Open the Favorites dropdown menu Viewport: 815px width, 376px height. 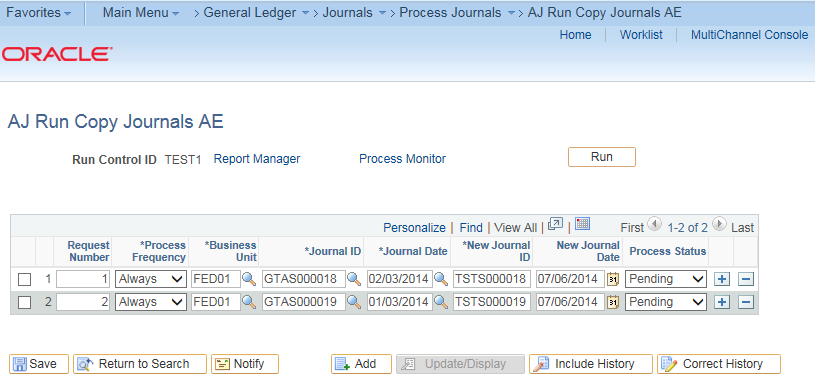(38, 12)
